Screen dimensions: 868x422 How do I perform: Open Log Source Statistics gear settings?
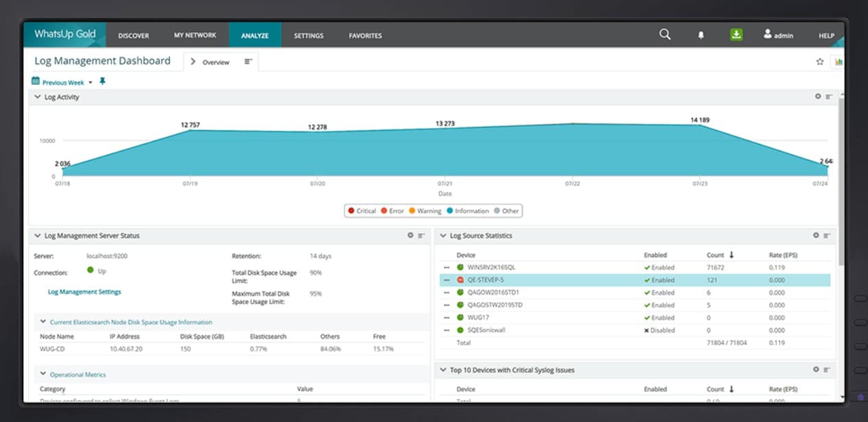pos(816,235)
